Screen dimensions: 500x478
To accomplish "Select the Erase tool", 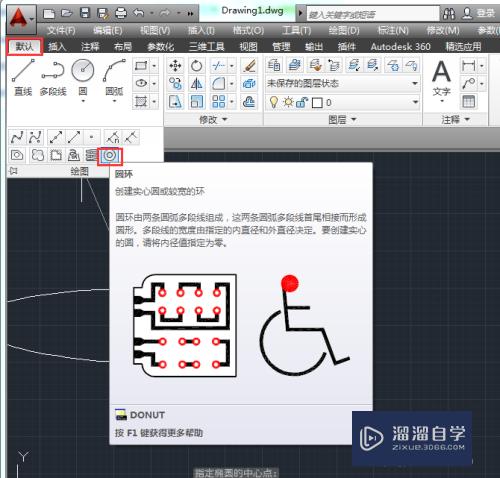I will (249, 66).
